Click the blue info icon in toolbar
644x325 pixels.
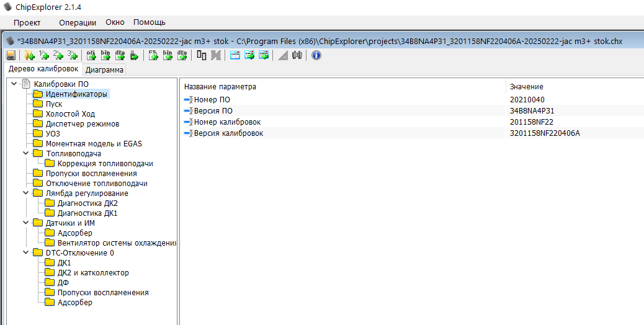click(x=316, y=55)
